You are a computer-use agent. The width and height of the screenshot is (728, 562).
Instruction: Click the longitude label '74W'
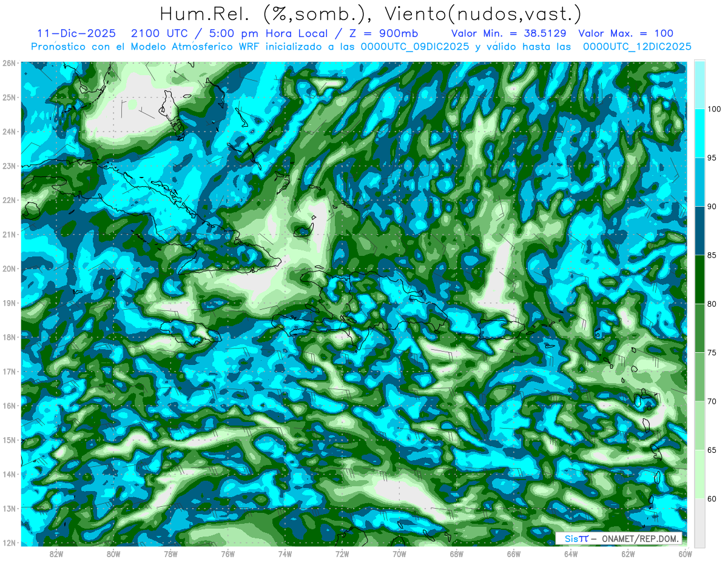[x=285, y=554]
